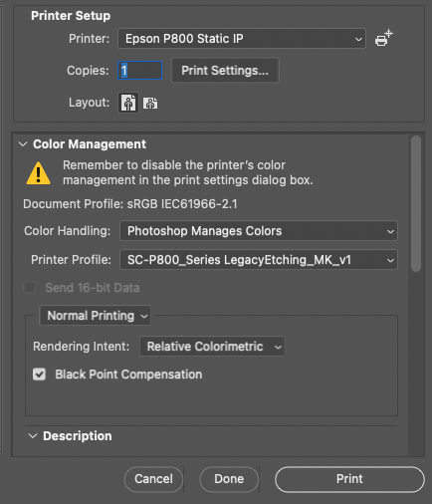This screenshot has width=432, height=504.
Task: Select landscape layout orientation icon
Action: click(150, 104)
